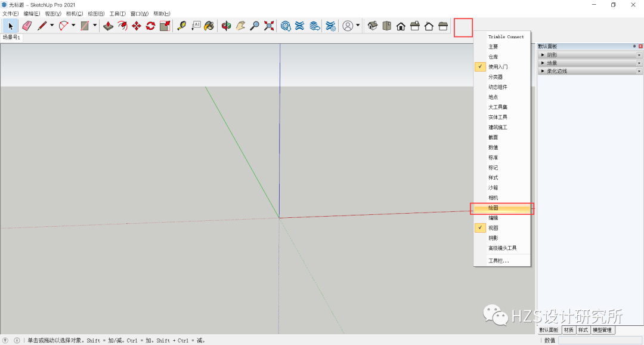Enable the 大工具集 toolbar
644x345 pixels.
pyautogui.click(x=501, y=107)
